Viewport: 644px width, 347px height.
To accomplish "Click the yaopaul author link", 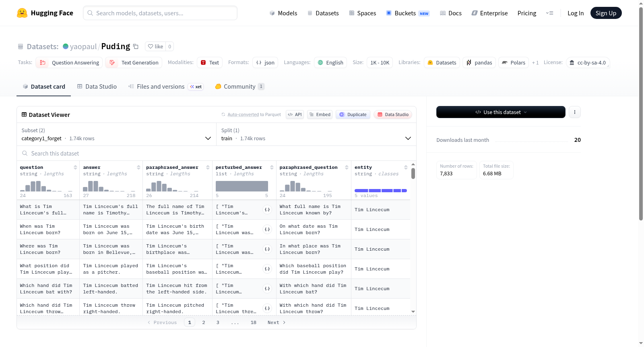I will (83, 46).
